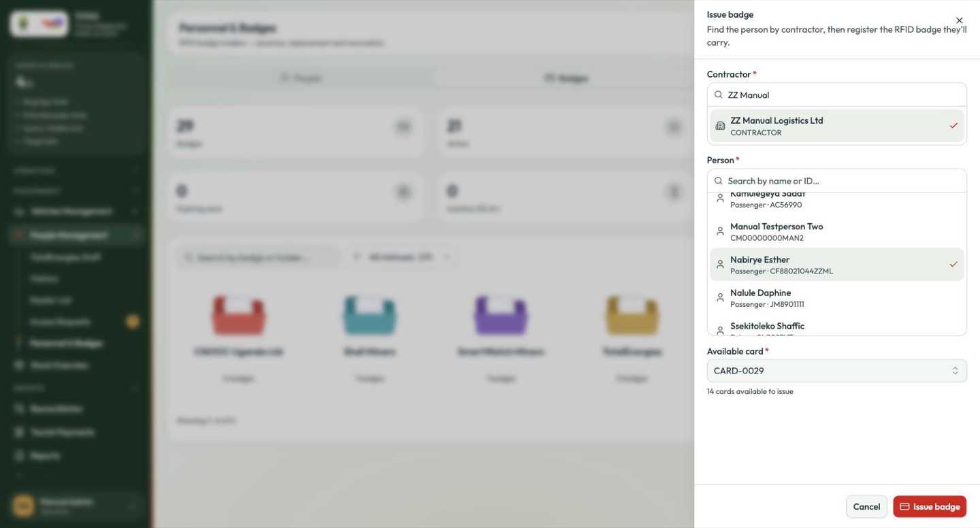
Task: Open the Available card dropdown showing CARD-0029
Action: click(836, 371)
